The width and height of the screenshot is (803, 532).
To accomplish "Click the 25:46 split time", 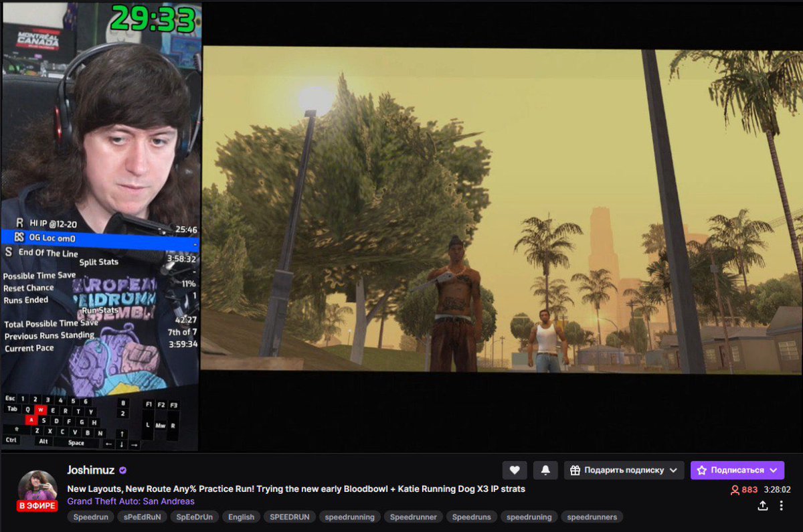I will [x=185, y=230].
